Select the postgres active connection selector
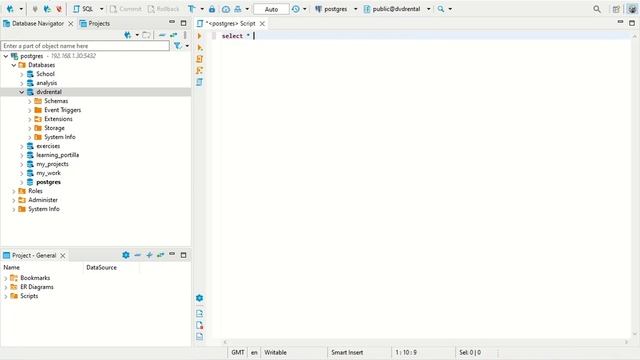Viewport: 640px width, 360px height. coord(336,9)
